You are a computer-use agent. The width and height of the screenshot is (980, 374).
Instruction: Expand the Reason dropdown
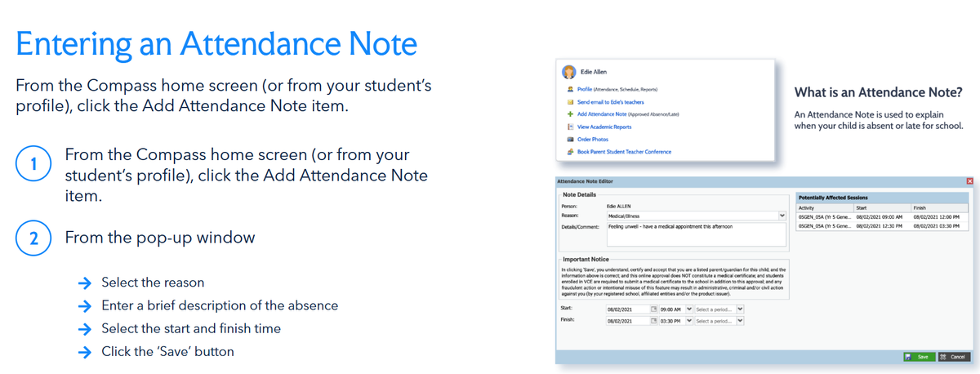click(x=782, y=216)
